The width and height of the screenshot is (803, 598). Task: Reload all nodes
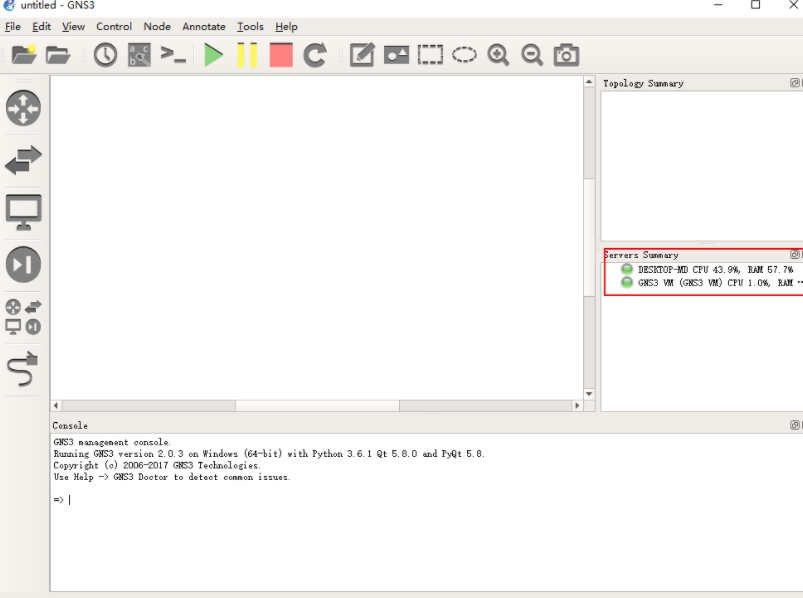coord(313,55)
